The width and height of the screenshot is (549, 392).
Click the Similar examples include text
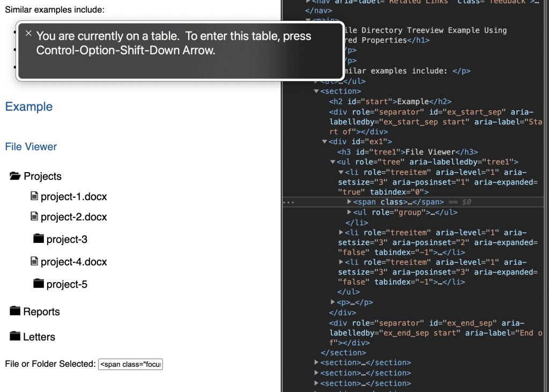pyautogui.click(x=55, y=10)
